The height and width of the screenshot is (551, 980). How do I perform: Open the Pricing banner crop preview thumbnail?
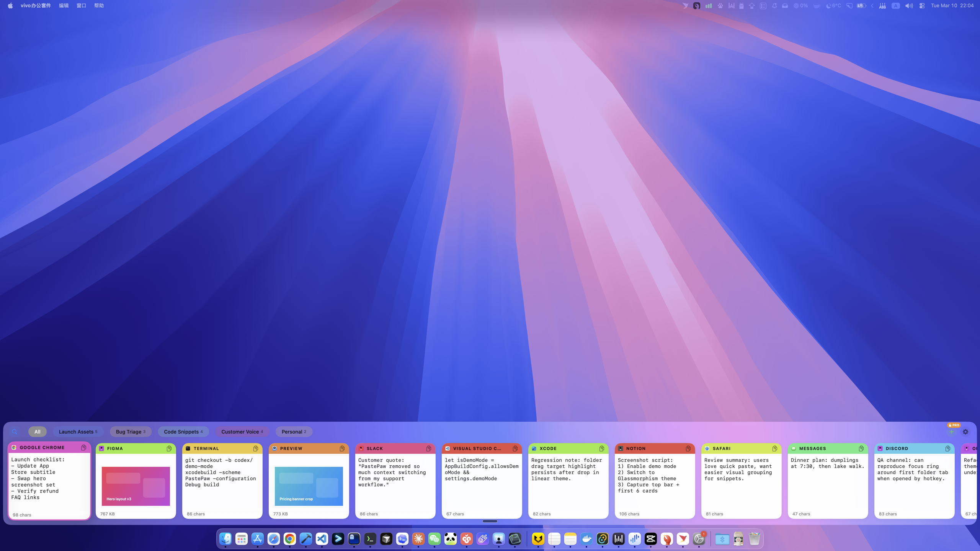(309, 486)
